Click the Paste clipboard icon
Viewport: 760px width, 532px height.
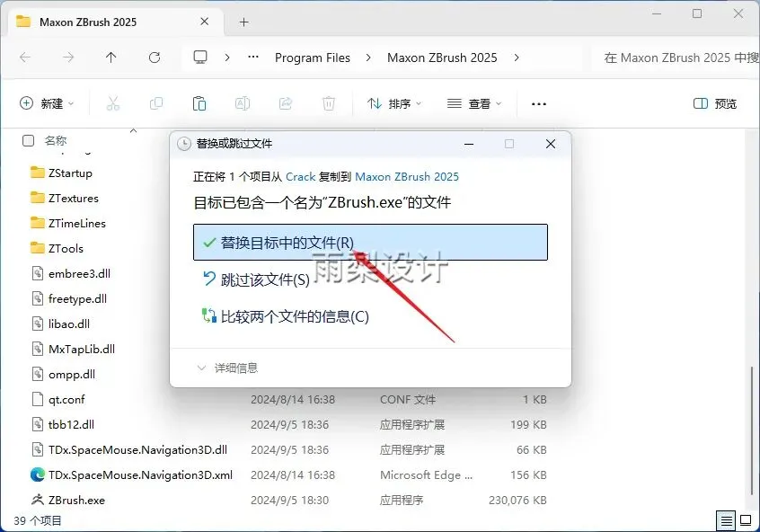(x=199, y=103)
